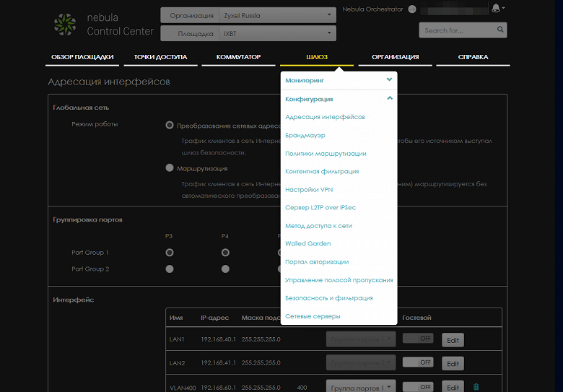563x392 pixels.
Task: Choose Политики маршрутизации menu item
Action: click(326, 154)
